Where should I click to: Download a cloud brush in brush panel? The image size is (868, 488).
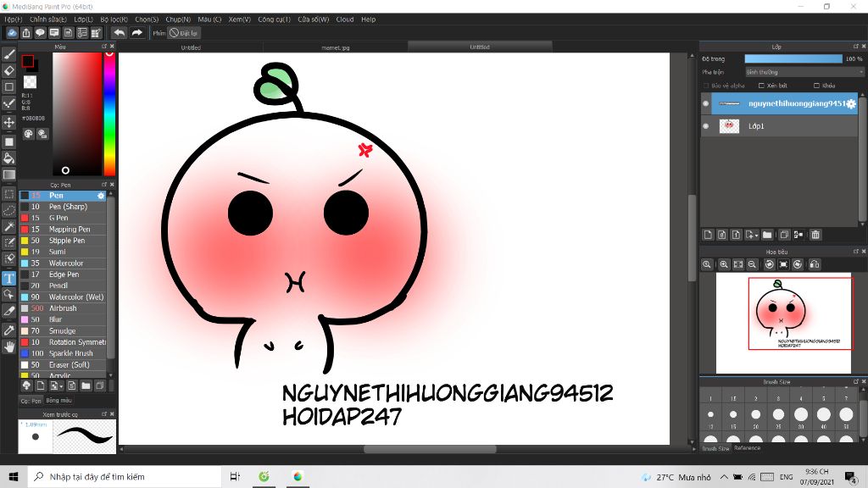click(x=26, y=385)
